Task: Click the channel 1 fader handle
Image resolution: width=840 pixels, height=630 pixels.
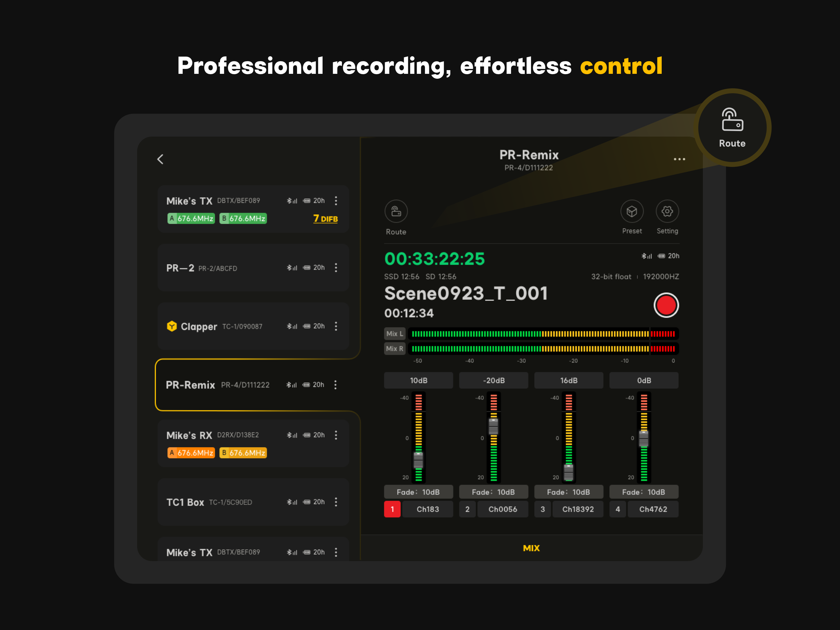Action: 418,460
